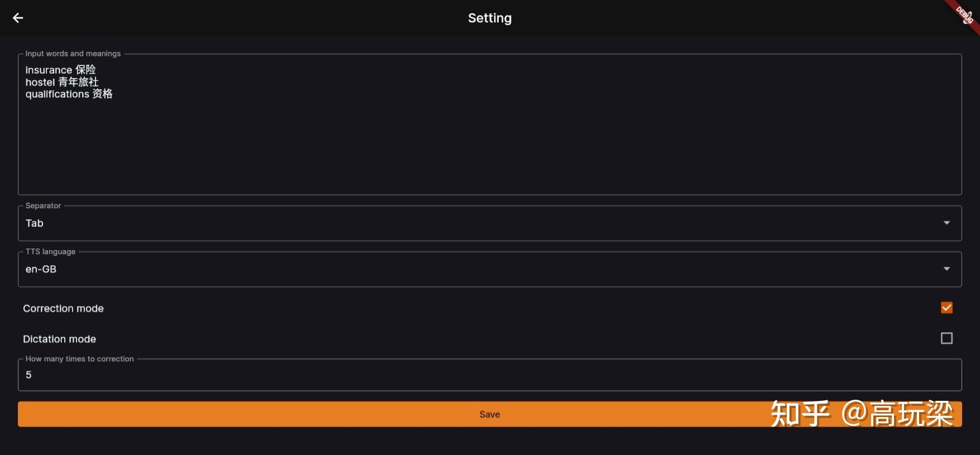
Task: Place cursor on 'qualifications 资格' line
Action: click(69, 94)
